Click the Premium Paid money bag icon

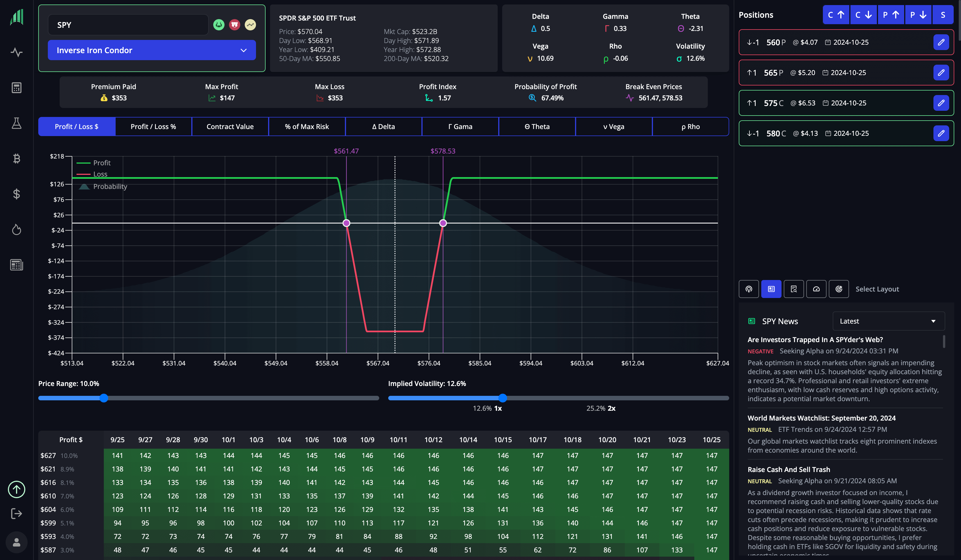(x=104, y=98)
